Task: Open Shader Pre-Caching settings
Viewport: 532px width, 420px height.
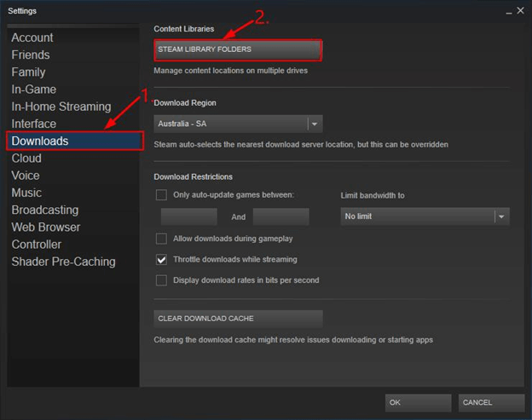Action: pos(63,262)
